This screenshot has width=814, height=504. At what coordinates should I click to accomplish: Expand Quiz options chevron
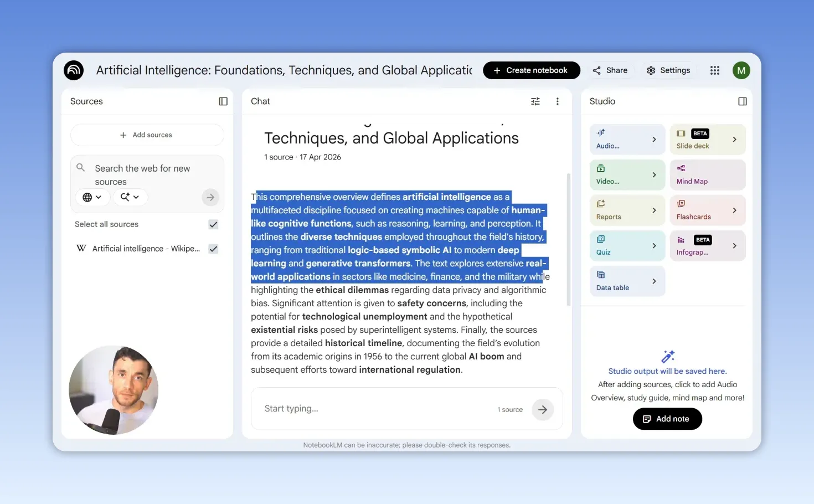tap(654, 246)
